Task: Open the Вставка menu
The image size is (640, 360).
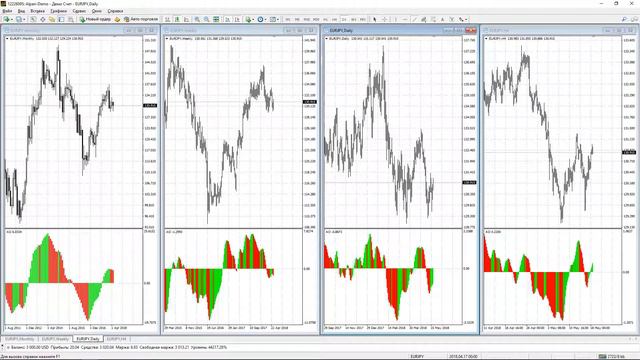Action: click(38, 11)
